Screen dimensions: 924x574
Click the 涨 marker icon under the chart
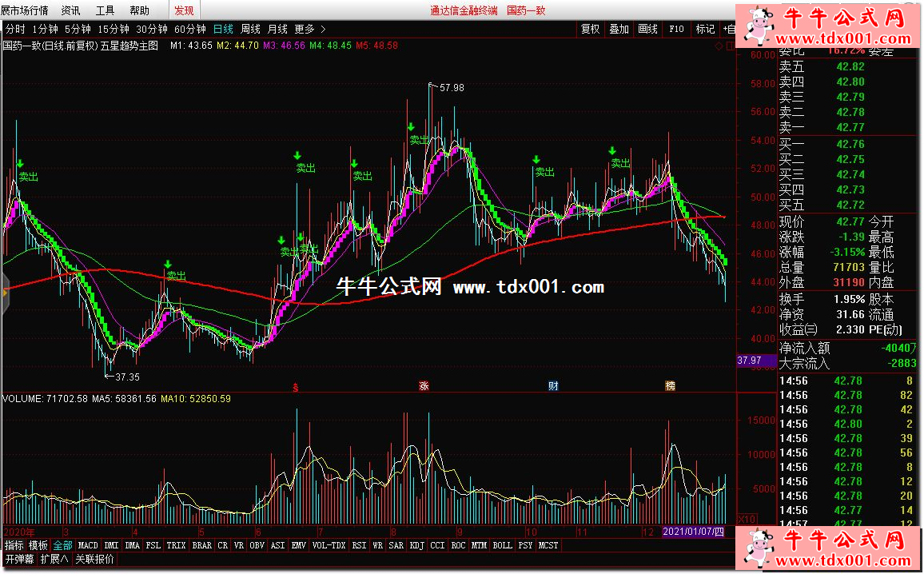[424, 386]
